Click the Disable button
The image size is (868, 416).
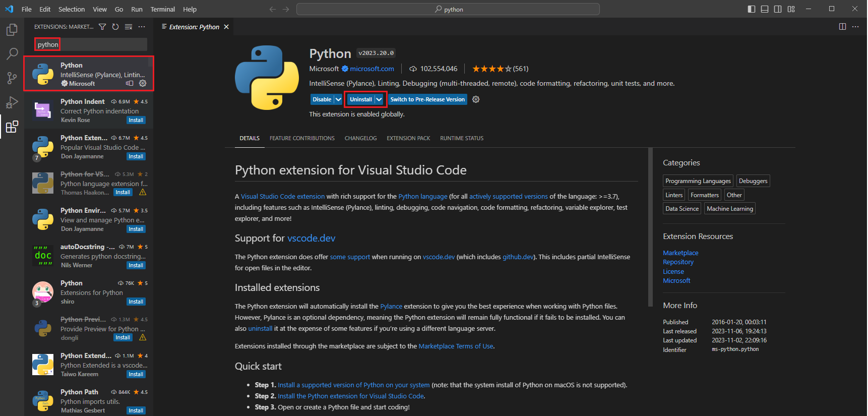pos(322,99)
